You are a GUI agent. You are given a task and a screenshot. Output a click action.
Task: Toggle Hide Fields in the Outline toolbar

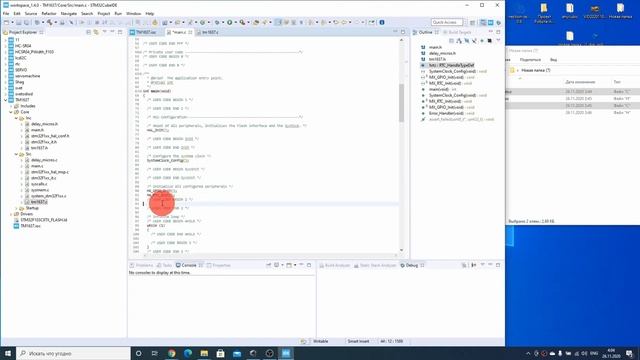click(467, 41)
